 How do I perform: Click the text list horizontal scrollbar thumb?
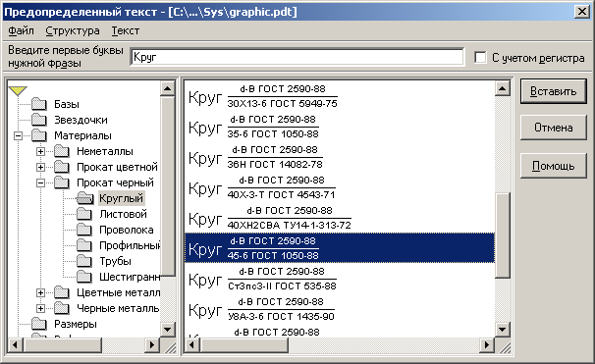point(243,345)
